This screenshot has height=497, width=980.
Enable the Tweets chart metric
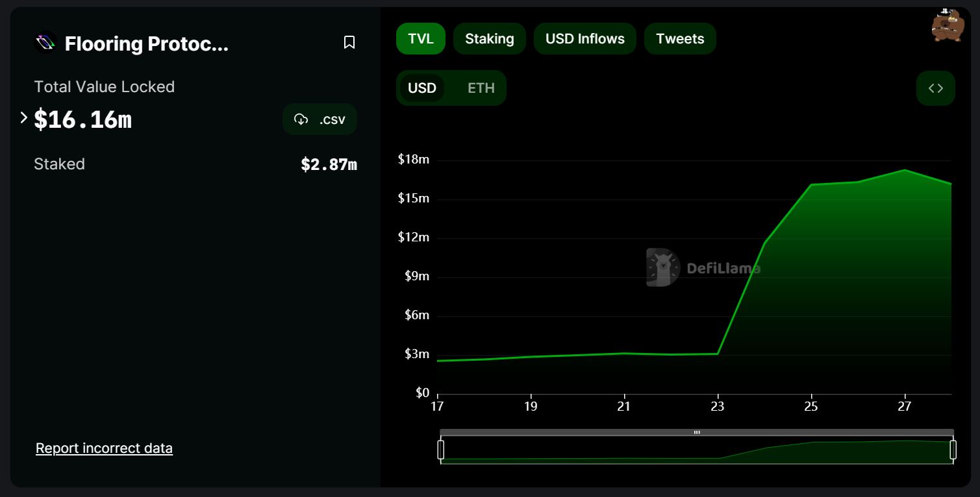point(679,39)
